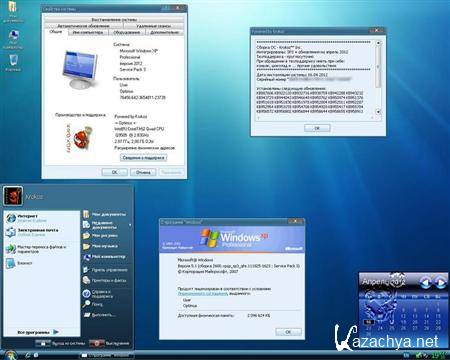The image size is (450, 360).
Task: Click OK in the About Windows dialog
Action: click(x=288, y=332)
